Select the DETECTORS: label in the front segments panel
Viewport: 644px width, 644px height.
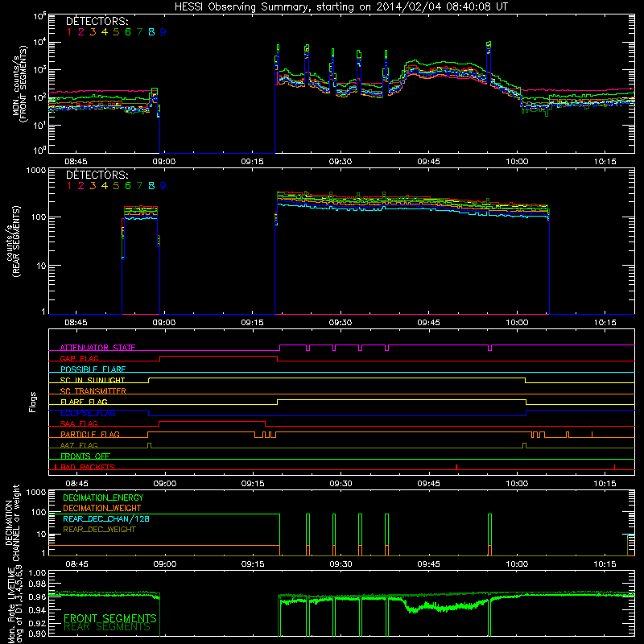click(x=97, y=21)
